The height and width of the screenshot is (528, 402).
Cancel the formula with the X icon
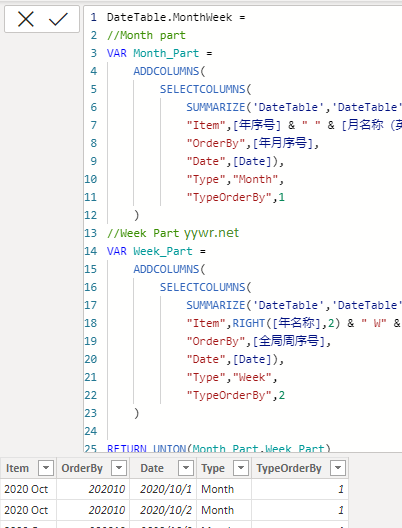tap(26, 19)
